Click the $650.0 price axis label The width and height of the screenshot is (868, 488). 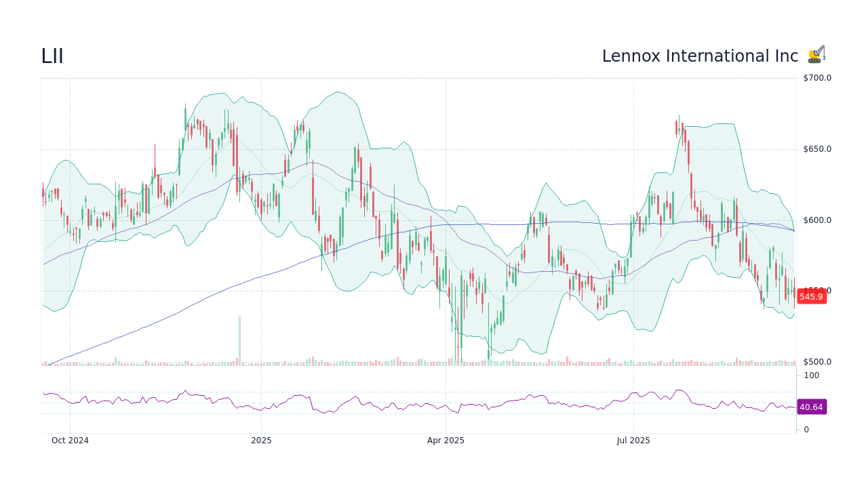(817, 149)
